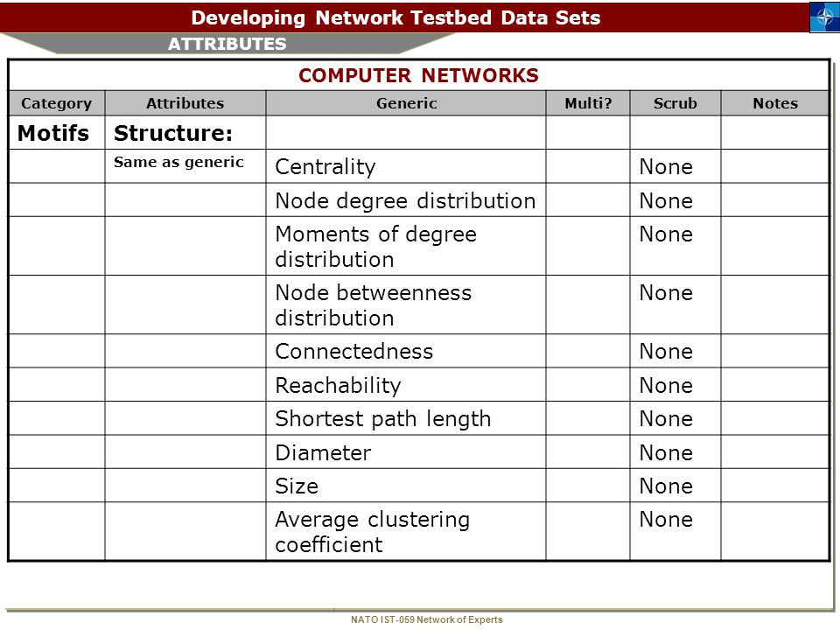Viewport: 840px width, 630px height.
Task: Click the Structure: attribute cell
Action: [x=173, y=133]
